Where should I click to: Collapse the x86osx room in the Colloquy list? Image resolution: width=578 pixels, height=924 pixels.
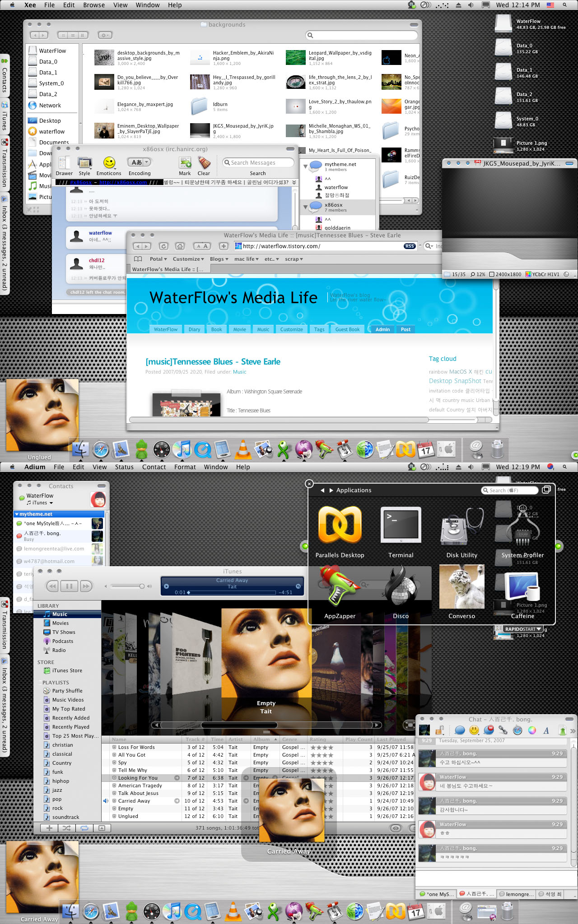click(x=305, y=207)
